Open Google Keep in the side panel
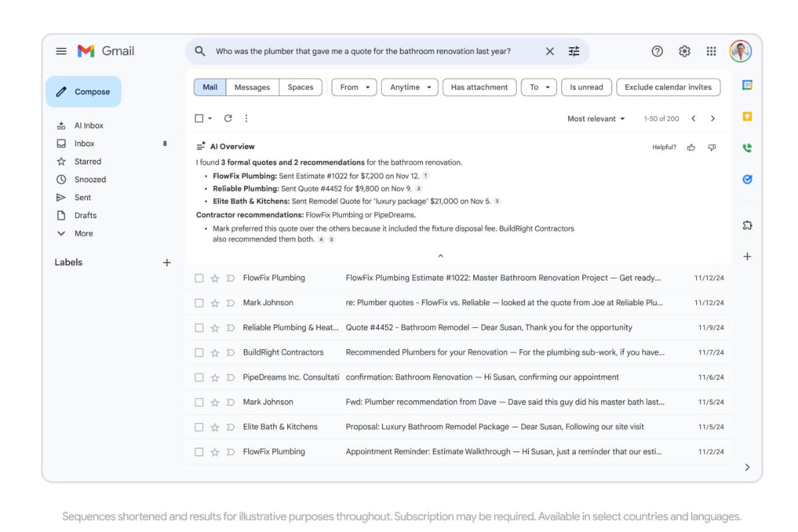The image size is (798, 532). pos(747,117)
